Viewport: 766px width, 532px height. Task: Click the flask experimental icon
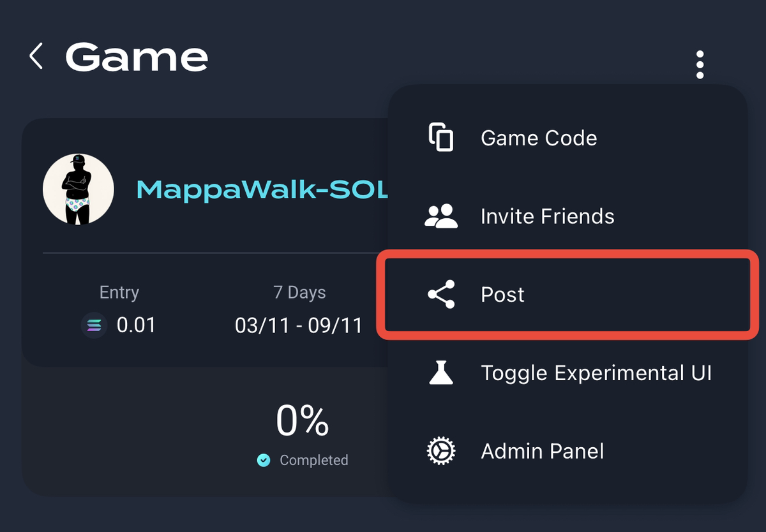pyautogui.click(x=440, y=373)
